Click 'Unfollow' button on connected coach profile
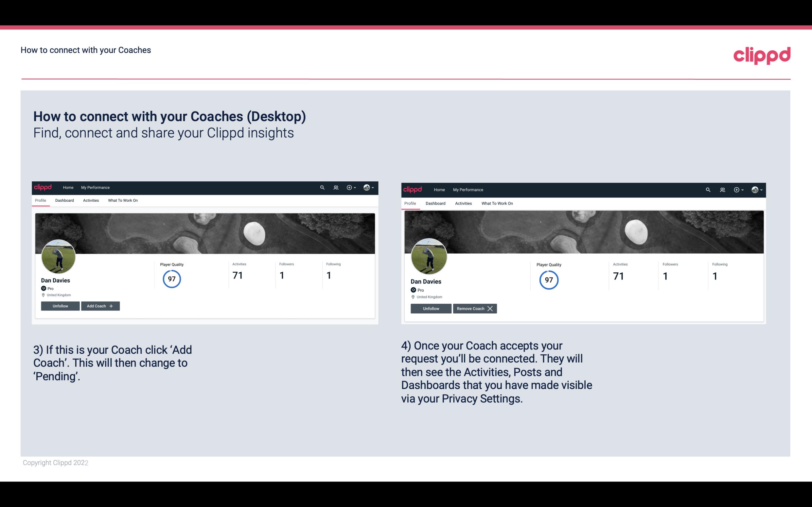The height and width of the screenshot is (507, 812). 430,308
